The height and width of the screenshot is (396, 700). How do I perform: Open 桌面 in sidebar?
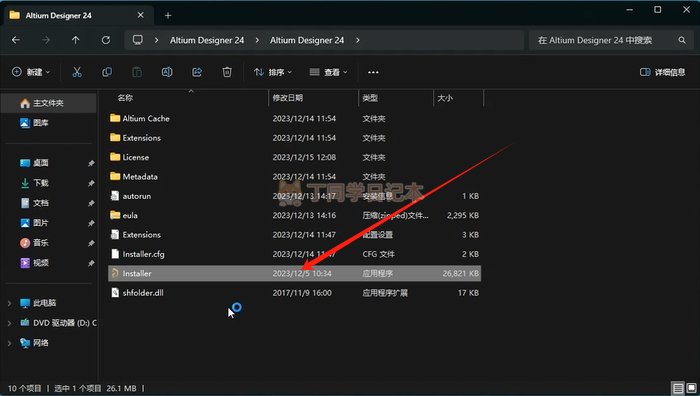[41, 163]
